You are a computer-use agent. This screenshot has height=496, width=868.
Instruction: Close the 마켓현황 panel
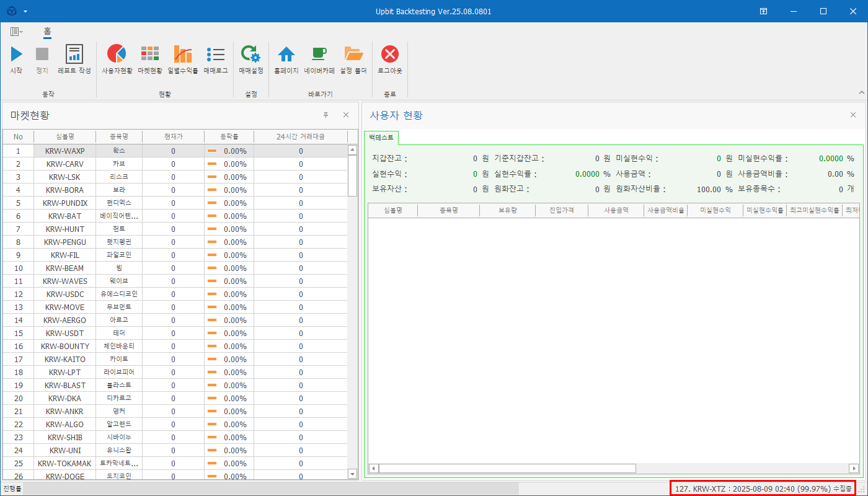[346, 115]
